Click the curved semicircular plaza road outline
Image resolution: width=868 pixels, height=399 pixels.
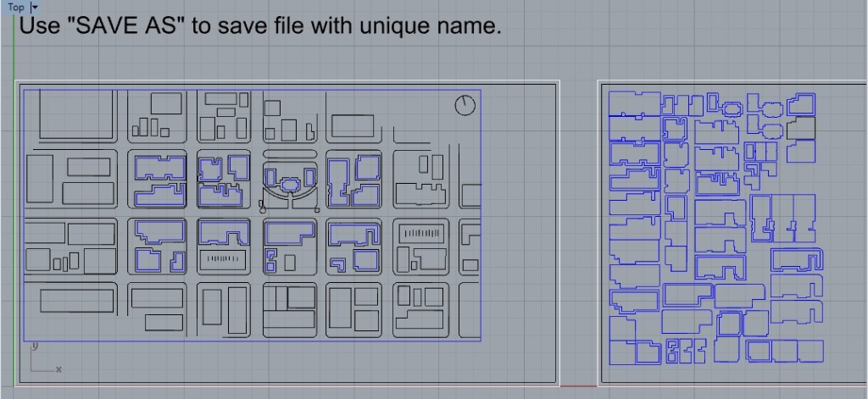[289, 203]
